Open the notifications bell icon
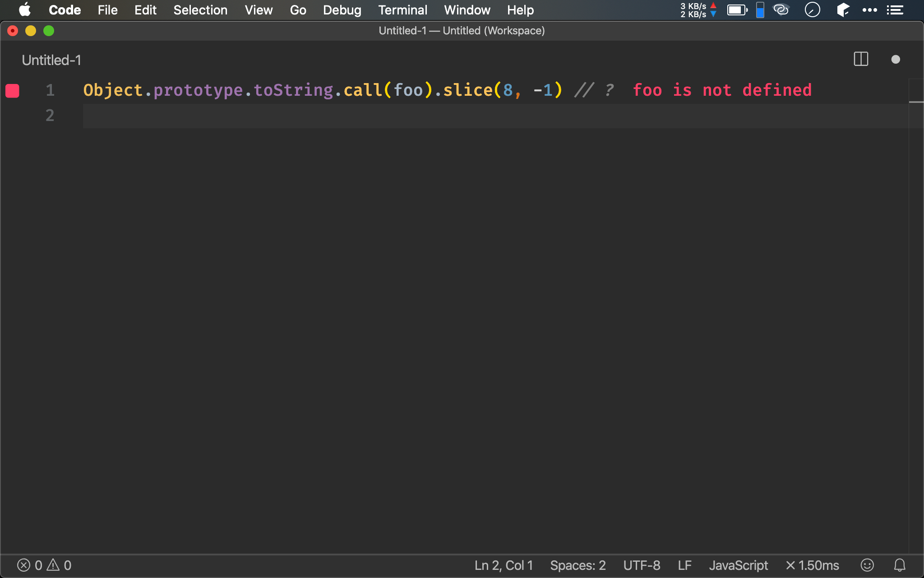This screenshot has height=578, width=924. (x=900, y=565)
